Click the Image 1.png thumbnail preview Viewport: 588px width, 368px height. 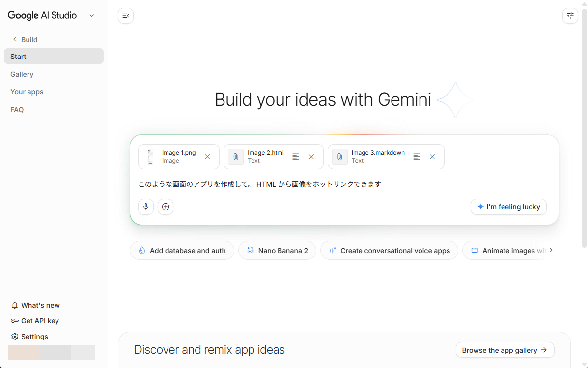150,157
